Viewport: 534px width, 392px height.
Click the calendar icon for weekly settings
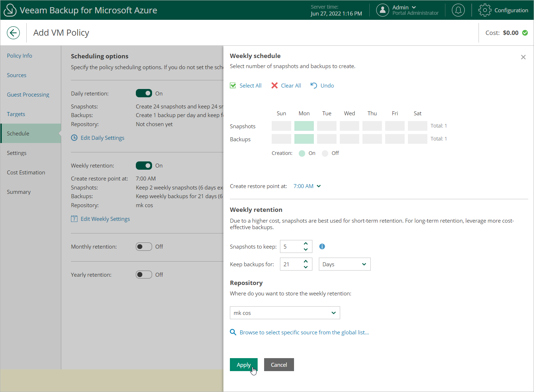click(74, 219)
